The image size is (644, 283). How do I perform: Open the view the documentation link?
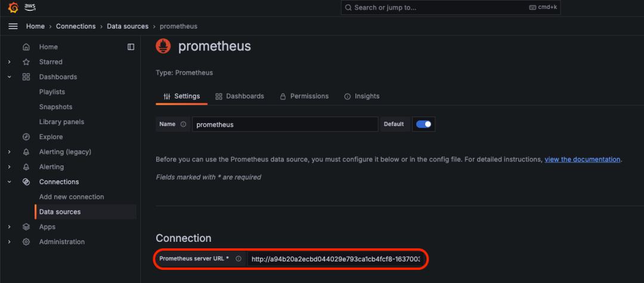(583, 159)
